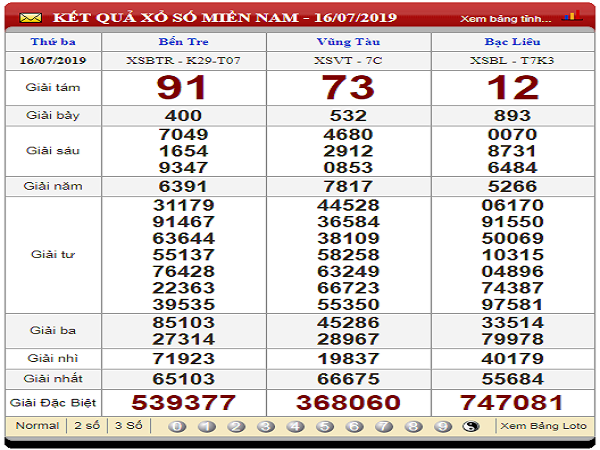Select code XSBTR - K29-T07

coord(183,60)
